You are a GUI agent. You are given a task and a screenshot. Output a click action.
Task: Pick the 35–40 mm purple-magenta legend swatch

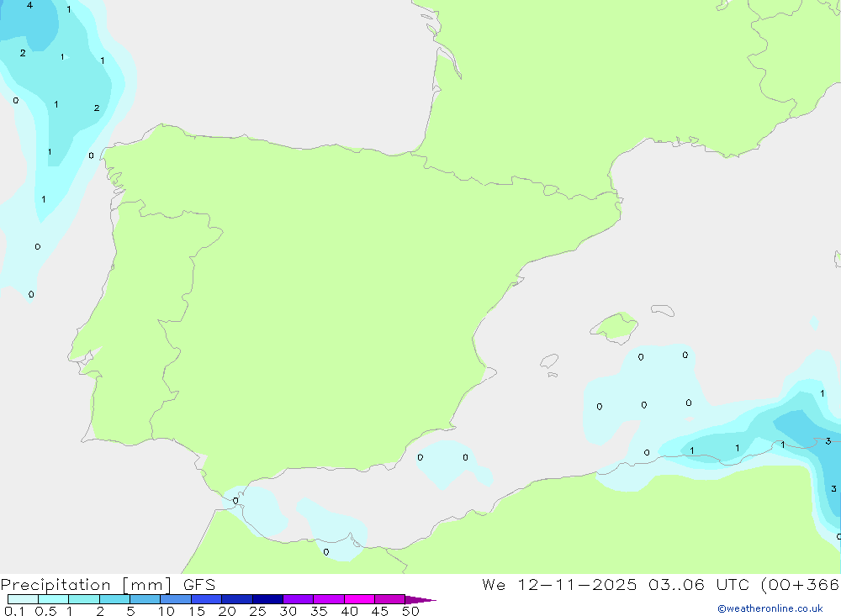[x=329, y=599]
